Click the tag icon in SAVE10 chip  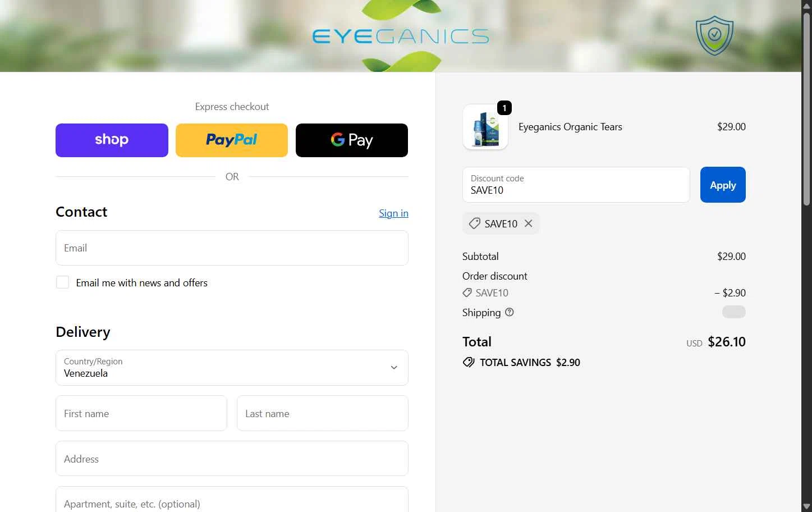475,223
